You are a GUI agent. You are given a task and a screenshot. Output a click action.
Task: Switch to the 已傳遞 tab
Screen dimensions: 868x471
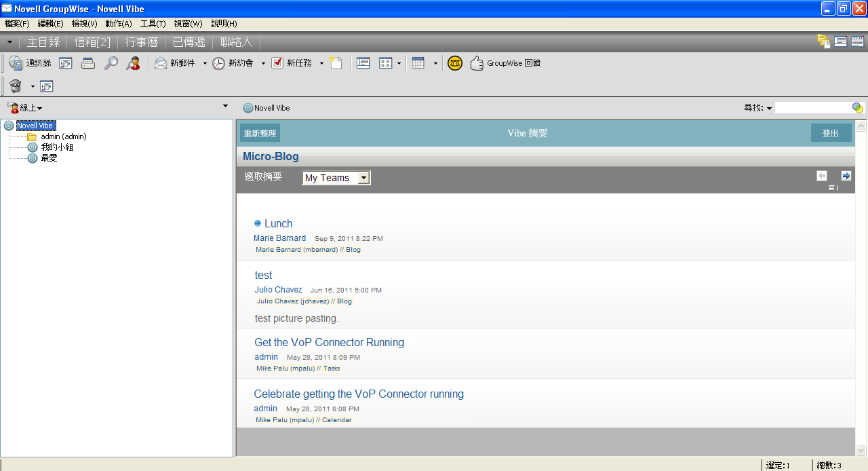189,42
